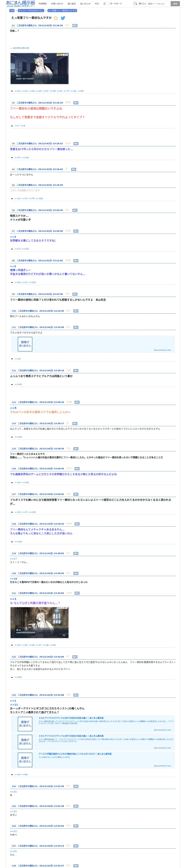This screenshot has height=868, width=186.
Task: Report post 24 via 報告
Action: tap(76, 786)
